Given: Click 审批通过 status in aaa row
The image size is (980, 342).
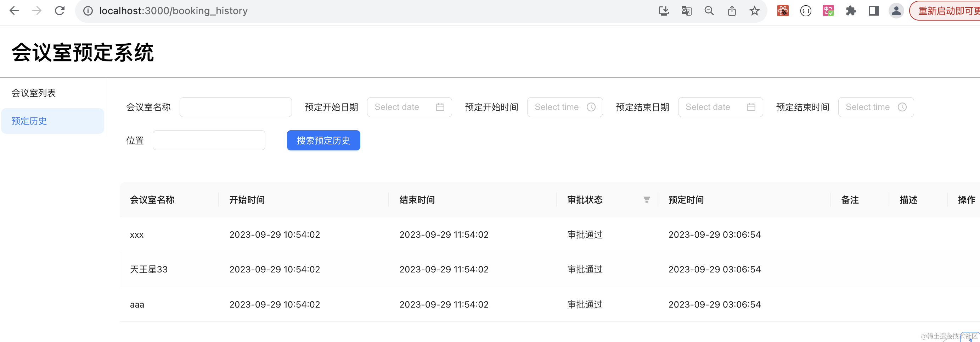Looking at the screenshot, I should tap(585, 304).
